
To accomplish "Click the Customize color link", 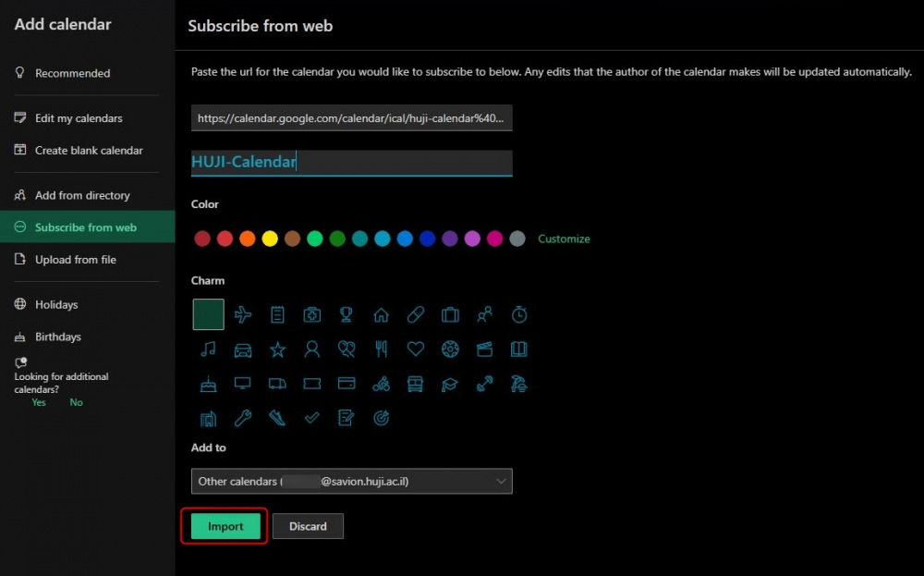I will coord(564,239).
